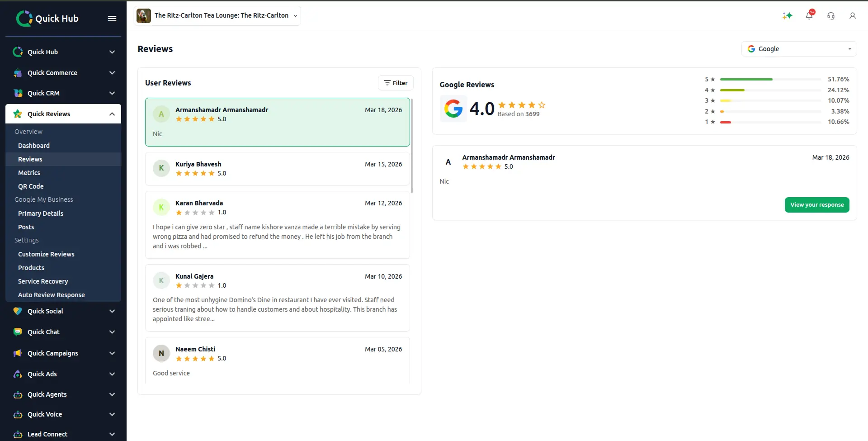Click avatar A of Armanshamadr in review list

tap(161, 114)
